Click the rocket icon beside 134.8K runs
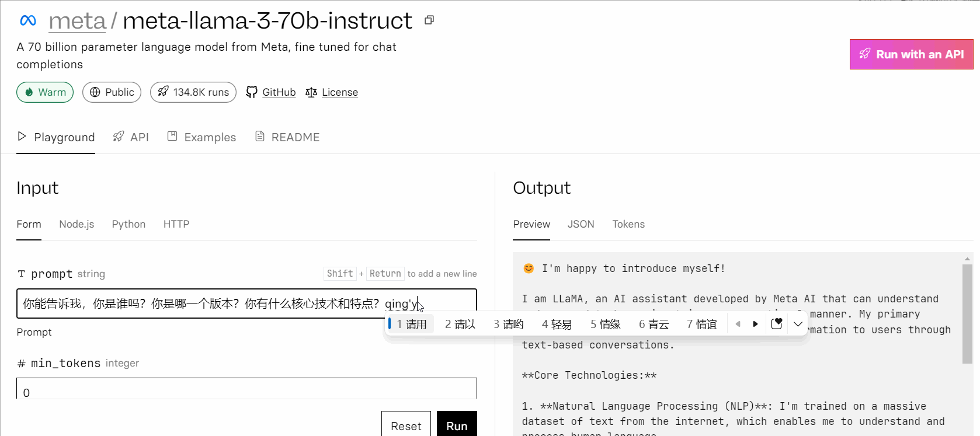Viewport: 980px width, 436px height. [x=163, y=92]
